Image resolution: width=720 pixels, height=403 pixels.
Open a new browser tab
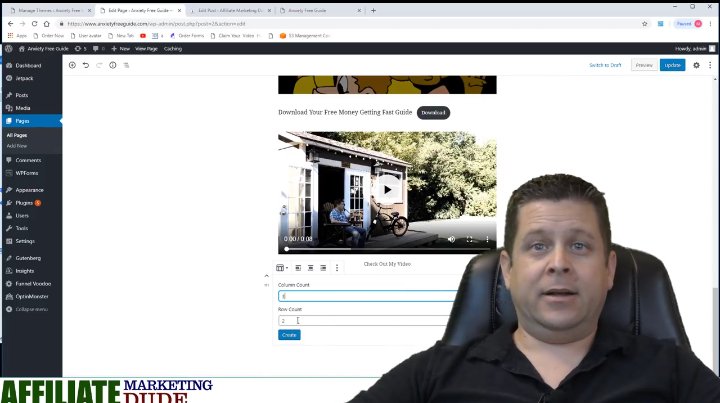tap(373, 10)
